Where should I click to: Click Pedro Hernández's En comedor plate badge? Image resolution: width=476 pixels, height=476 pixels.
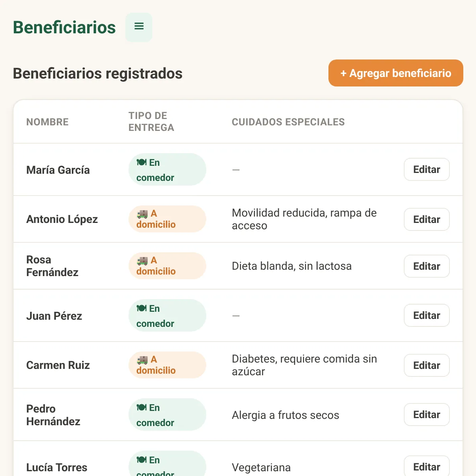[x=167, y=415]
